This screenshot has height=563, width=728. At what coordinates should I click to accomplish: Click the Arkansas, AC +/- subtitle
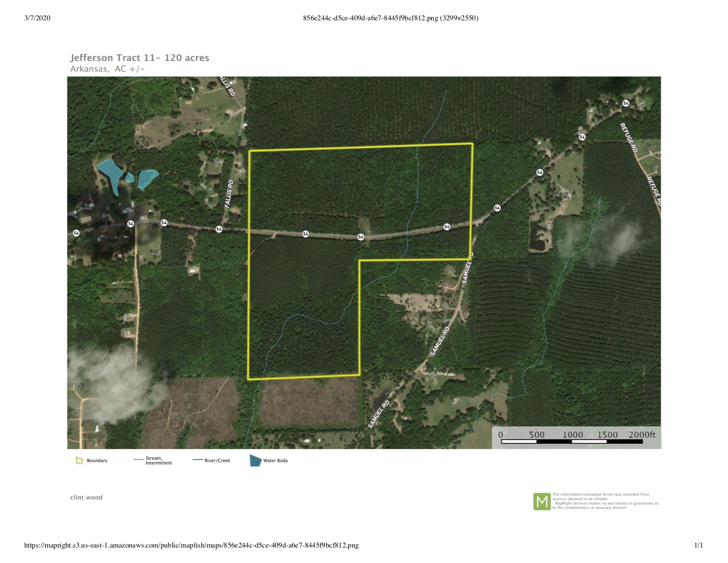[x=108, y=69]
